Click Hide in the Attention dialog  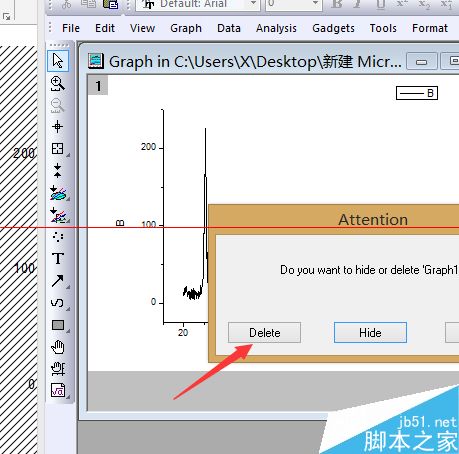370,332
